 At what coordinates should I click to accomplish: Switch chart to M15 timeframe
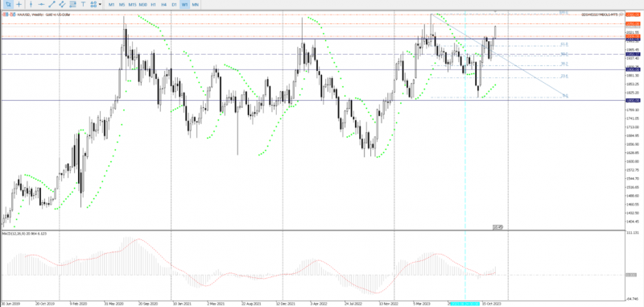click(x=132, y=4)
